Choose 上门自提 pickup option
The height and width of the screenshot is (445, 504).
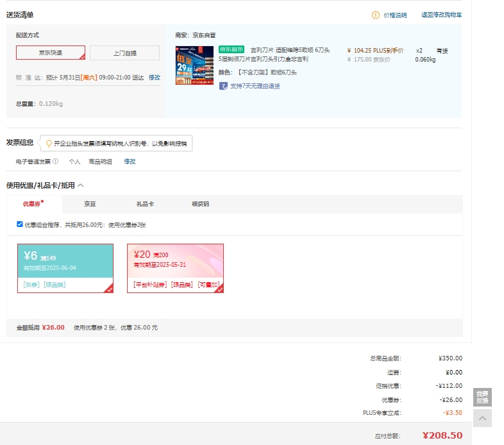click(124, 53)
